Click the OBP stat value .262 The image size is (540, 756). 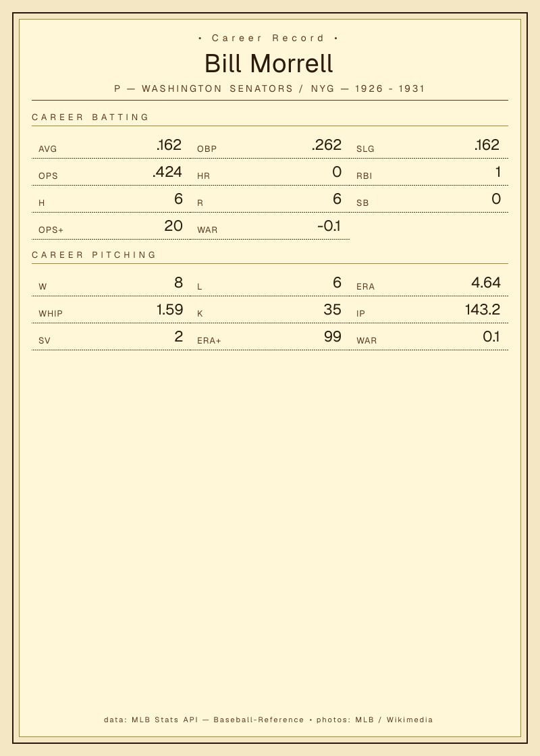(x=327, y=144)
